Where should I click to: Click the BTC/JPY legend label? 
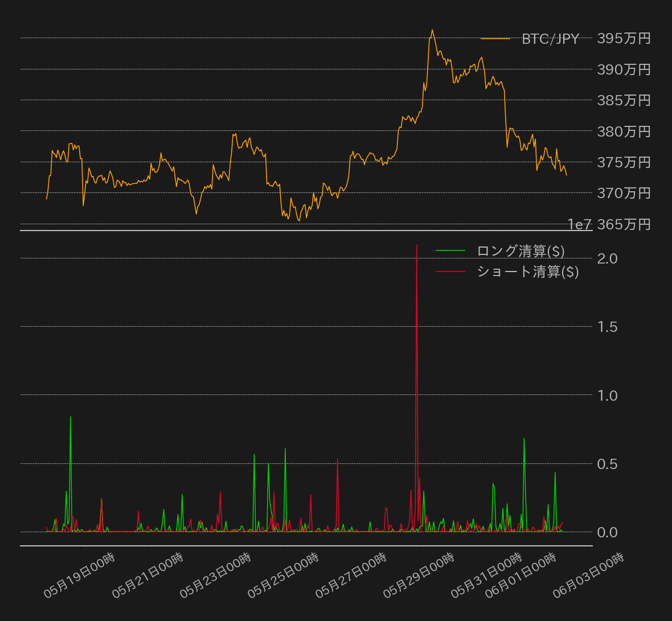click(550, 39)
